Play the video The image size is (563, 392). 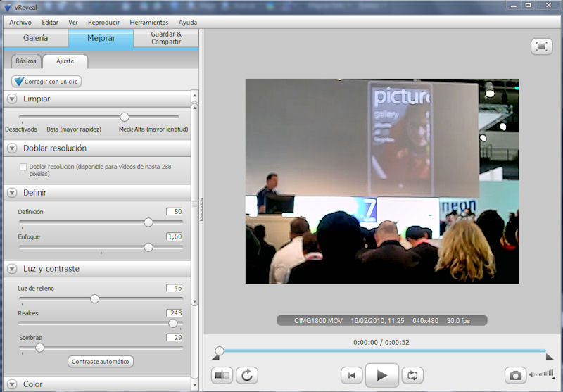pyautogui.click(x=381, y=376)
